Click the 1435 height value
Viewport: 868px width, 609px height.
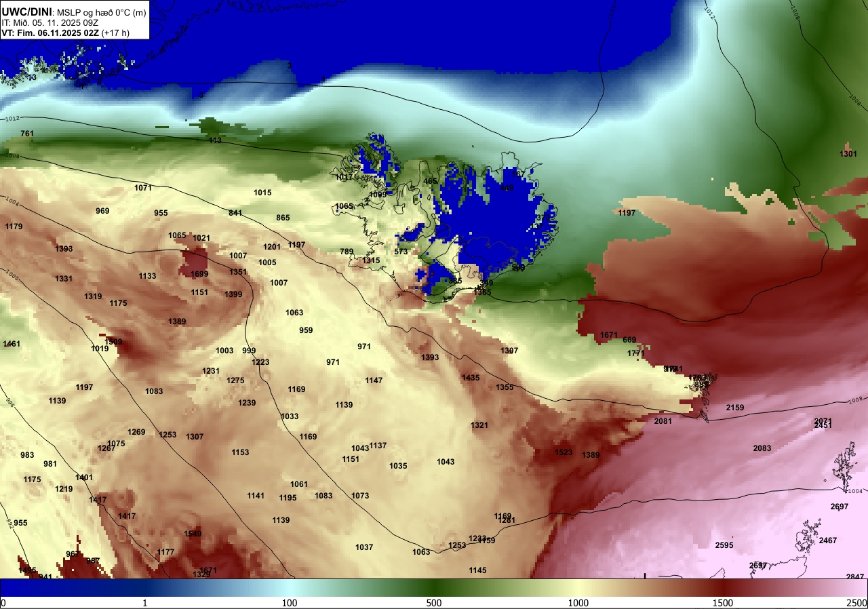click(471, 378)
